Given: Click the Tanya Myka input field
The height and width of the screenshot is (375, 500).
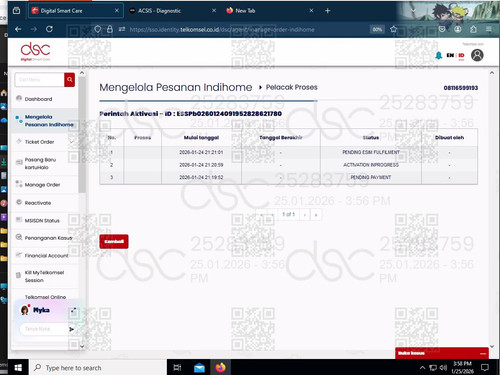Looking at the screenshot, I should [43, 329].
